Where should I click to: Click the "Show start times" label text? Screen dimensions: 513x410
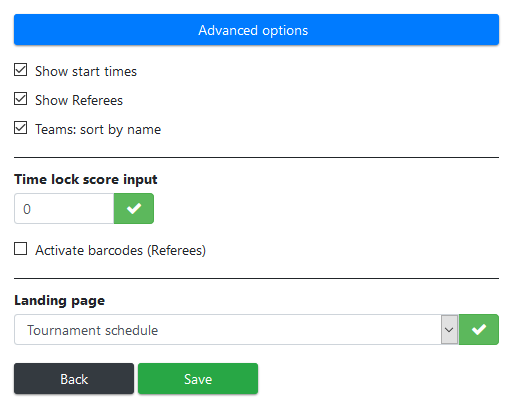86,71
